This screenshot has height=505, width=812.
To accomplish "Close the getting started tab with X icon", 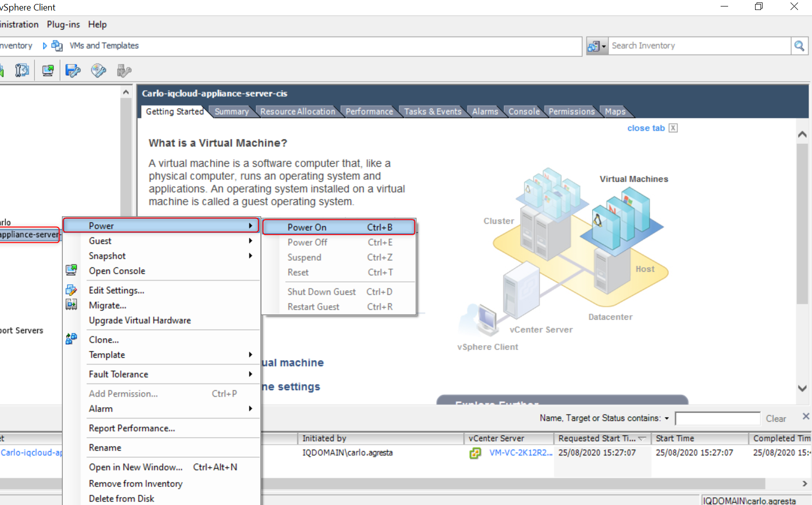I will (x=673, y=128).
